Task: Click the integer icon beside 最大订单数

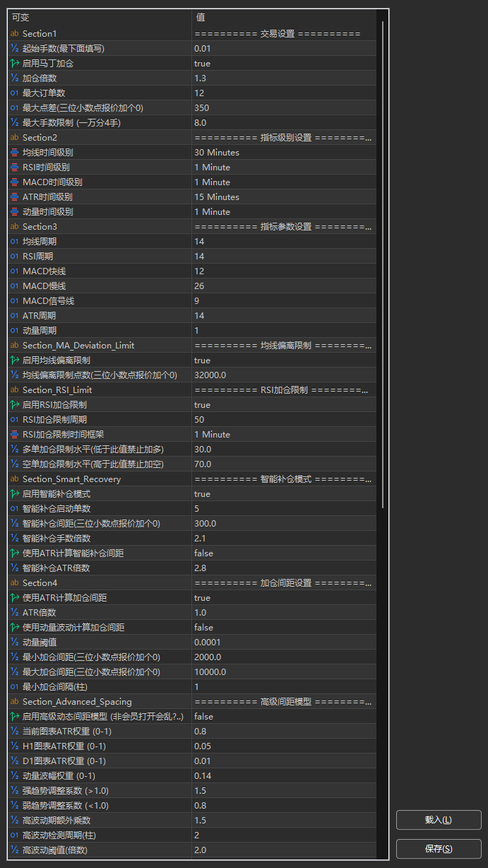Action: coord(14,93)
